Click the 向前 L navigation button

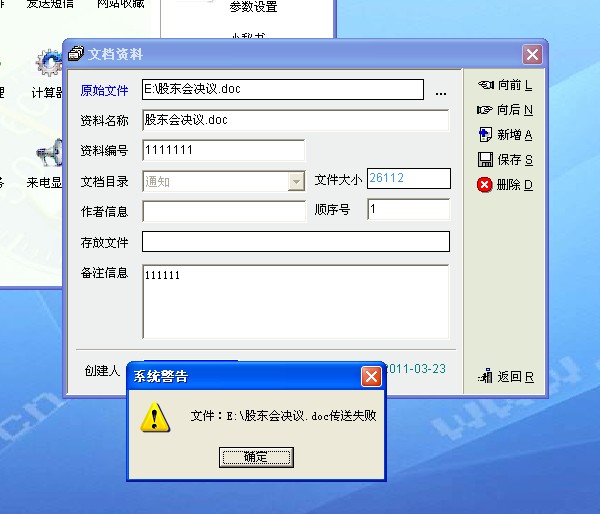505,85
